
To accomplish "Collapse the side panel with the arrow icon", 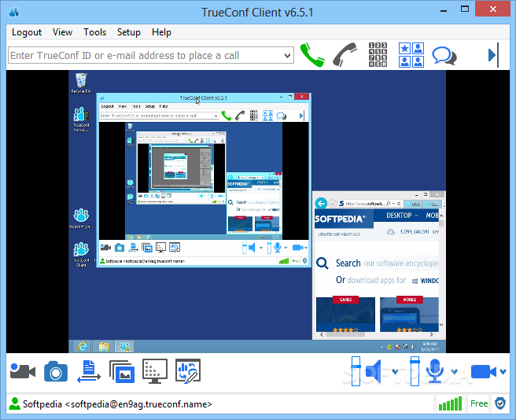I will pos(493,55).
